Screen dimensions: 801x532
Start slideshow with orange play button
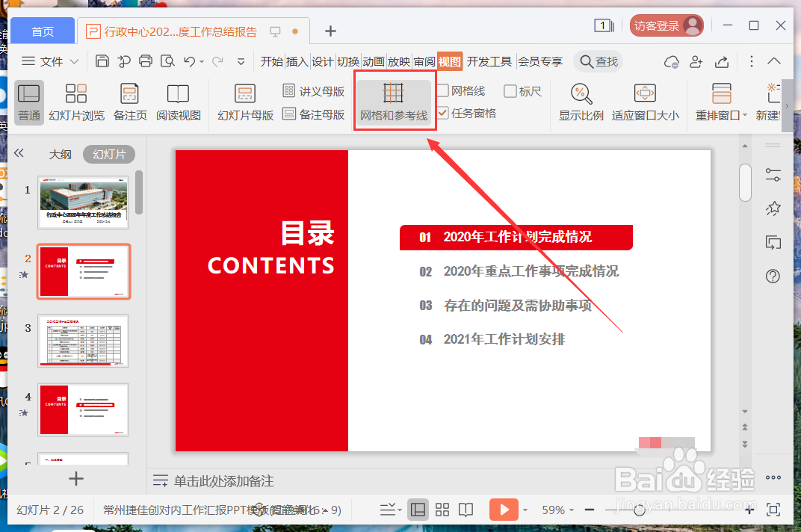point(504,510)
